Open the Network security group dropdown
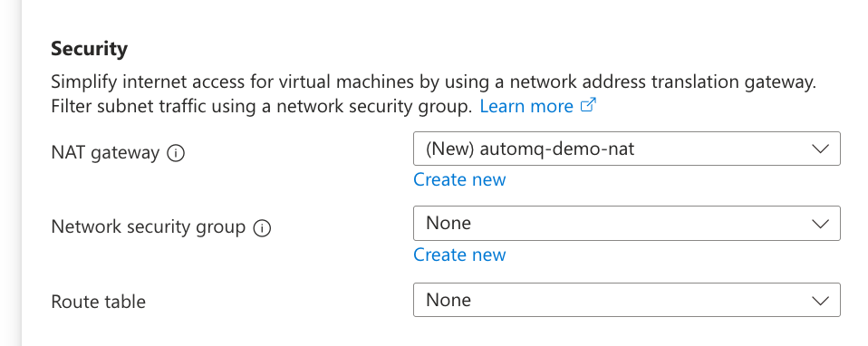 [627, 223]
